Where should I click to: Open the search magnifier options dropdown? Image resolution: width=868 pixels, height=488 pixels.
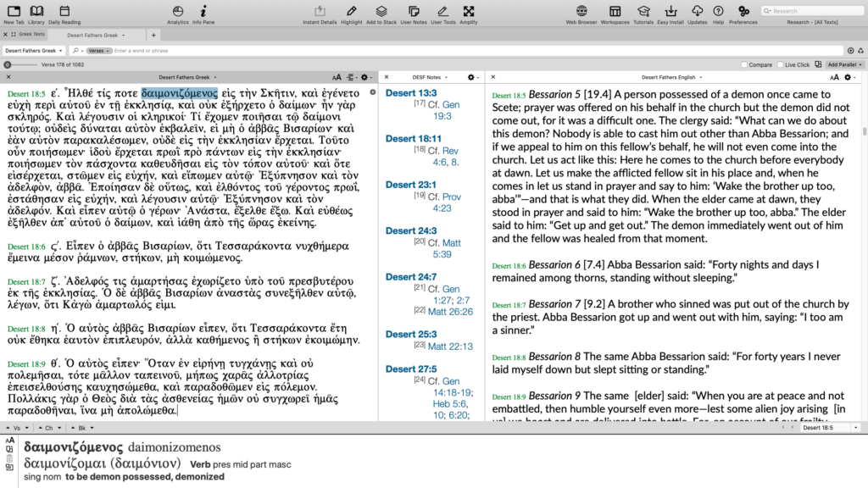[x=77, y=50]
